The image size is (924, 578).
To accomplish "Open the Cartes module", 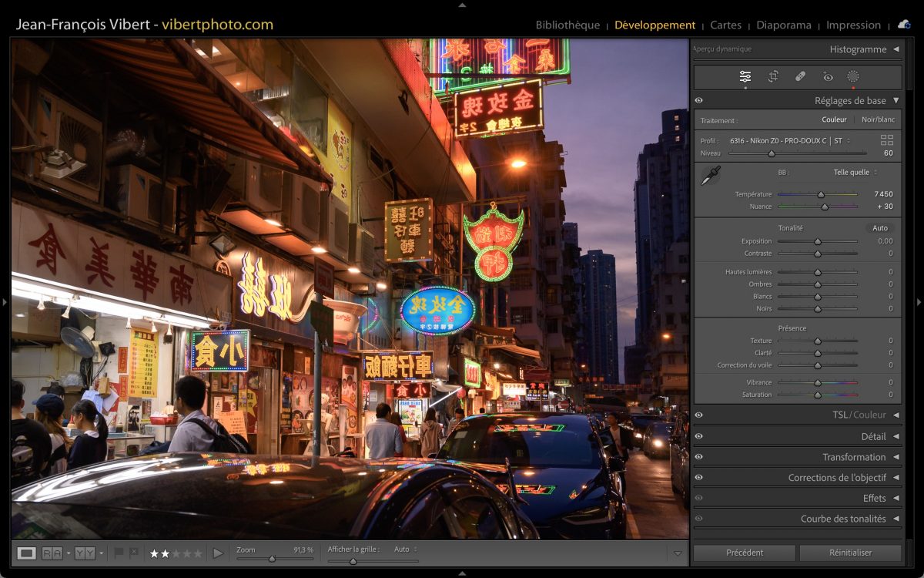I will tap(725, 25).
